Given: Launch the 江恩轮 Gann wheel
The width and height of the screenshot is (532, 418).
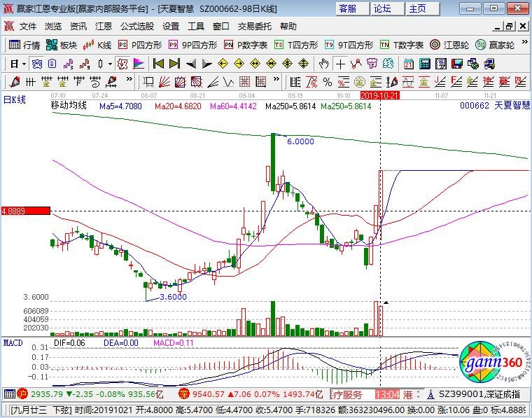Looking at the screenshot, I should pyautogui.click(x=449, y=45).
